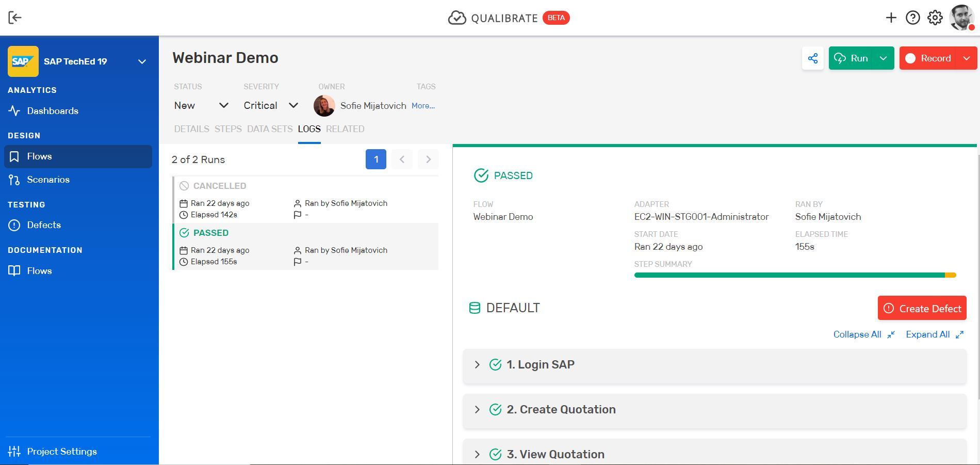Click the Expand All link
This screenshot has height=465, width=980.
pyautogui.click(x=928, y=334)
